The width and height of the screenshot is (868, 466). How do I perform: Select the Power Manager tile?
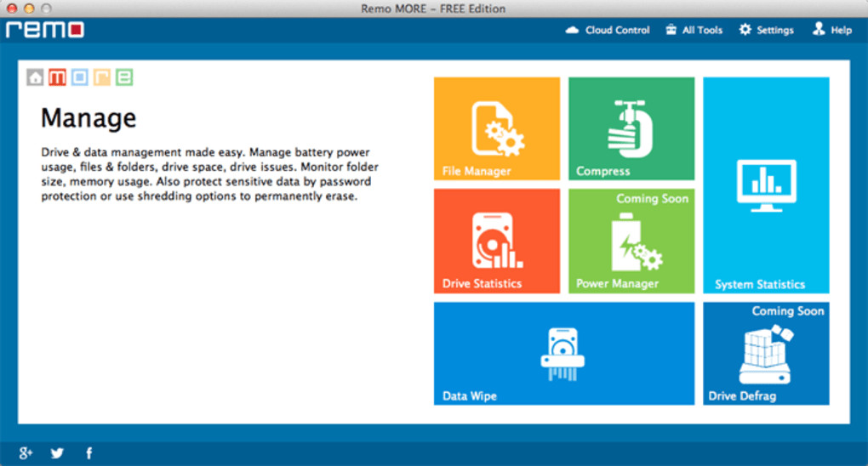click(631, 241)
